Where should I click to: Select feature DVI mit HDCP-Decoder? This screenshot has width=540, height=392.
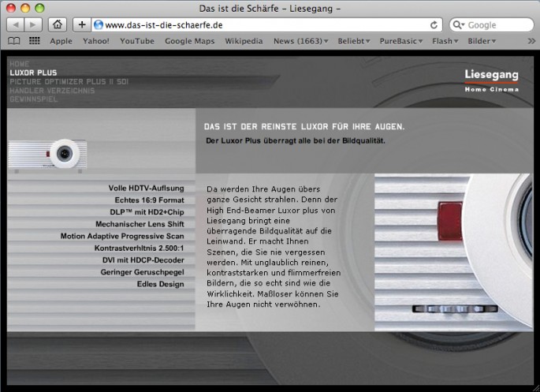(x=143, y=260)
